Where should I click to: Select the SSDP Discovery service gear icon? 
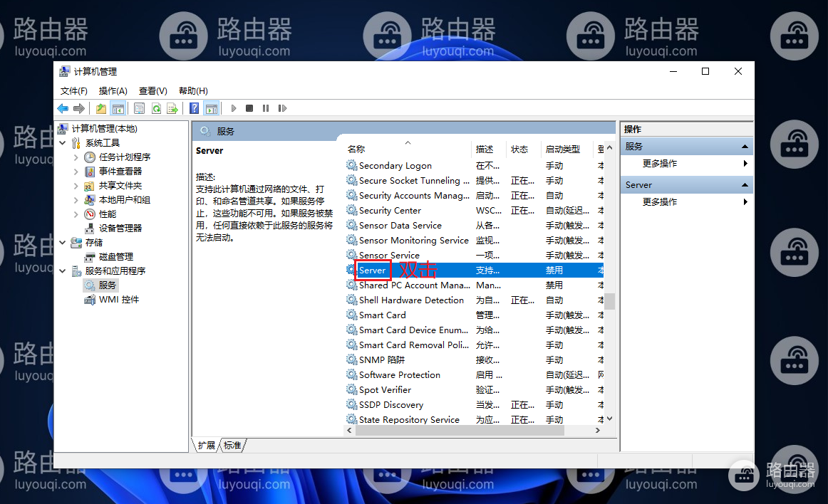[x=352, y=404]
